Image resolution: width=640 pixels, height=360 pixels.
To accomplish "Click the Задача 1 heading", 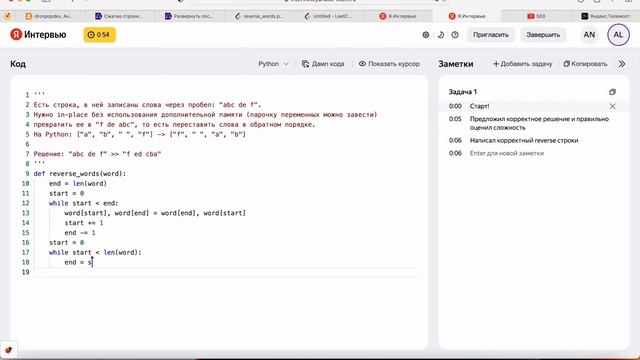I will click(x=462, y=92).
